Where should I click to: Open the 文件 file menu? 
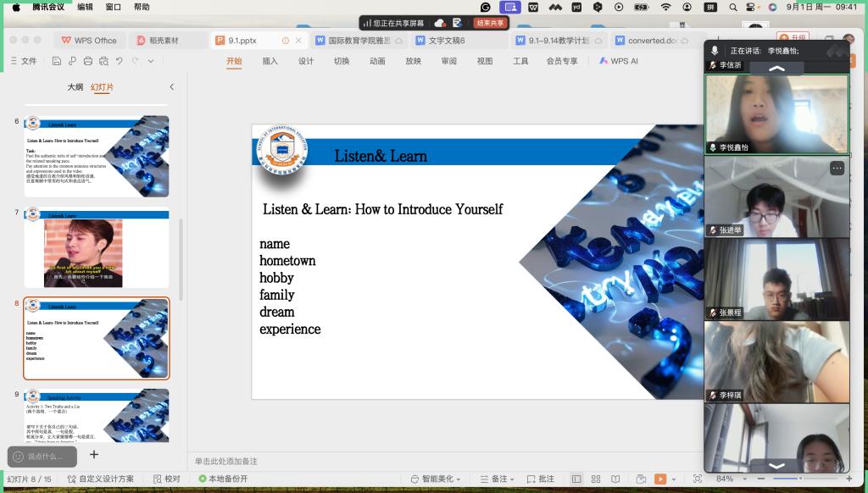point(24,61)
